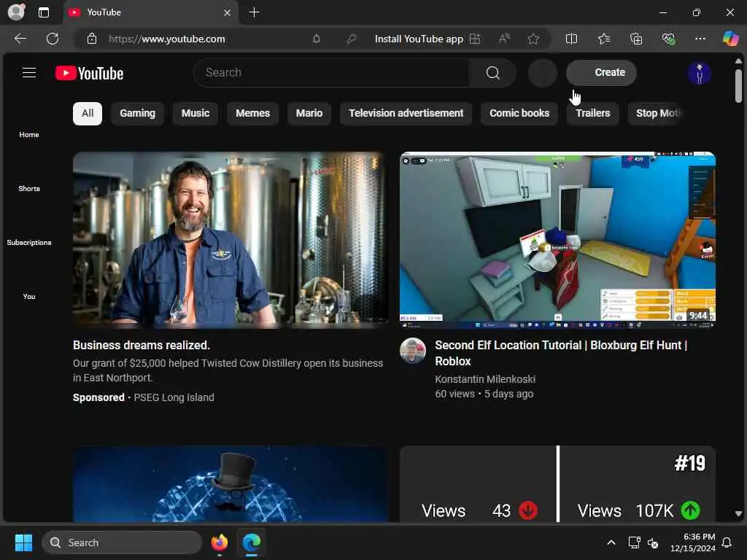Select the Mario filter chip
The width and height of the screenshot is (747, 560).
coord(309,113)
